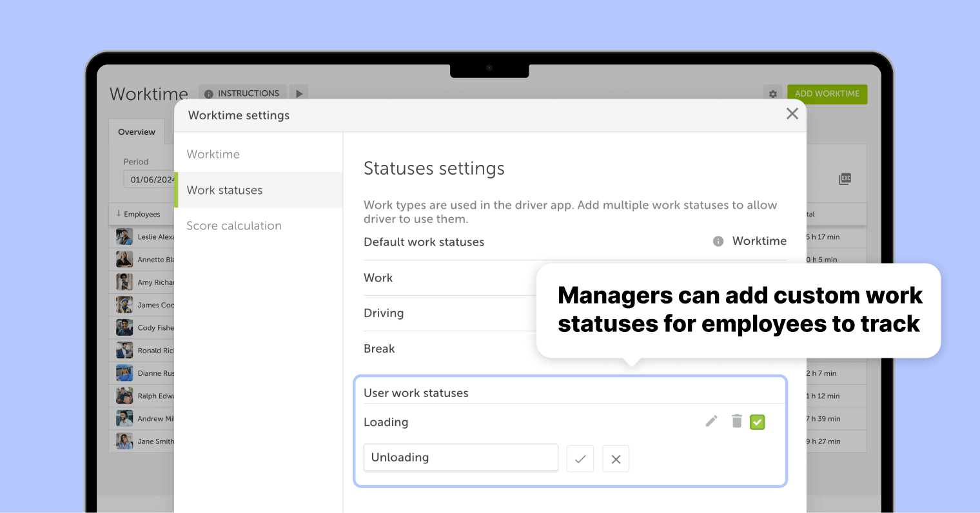This screenshot has width=980, height=513.
Task: Switch to the Score calculation section
Action: click(234, 226)
